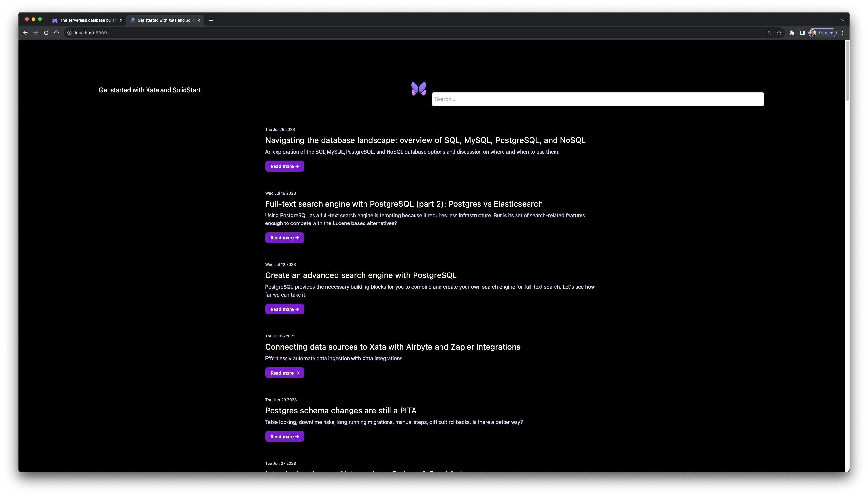Open the tab search chevron
868x496 pixels.
(842, 20)
